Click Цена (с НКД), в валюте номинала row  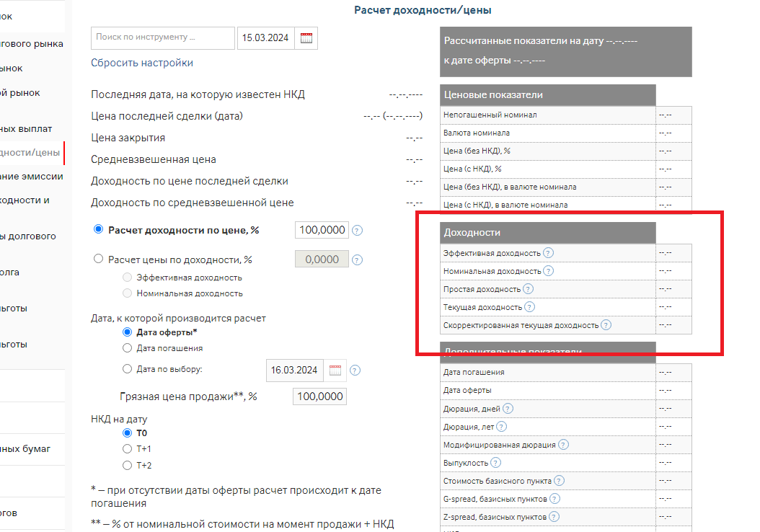pos(565,205)
